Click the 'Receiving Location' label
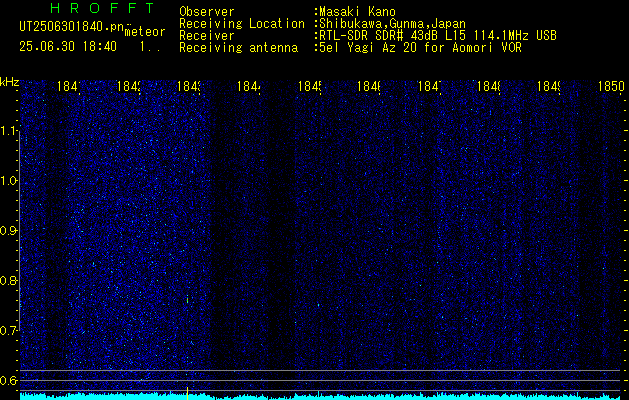Image resolution: width=629 pixels, height=400 pixels. pyautogui.click(x=242, y=24)
